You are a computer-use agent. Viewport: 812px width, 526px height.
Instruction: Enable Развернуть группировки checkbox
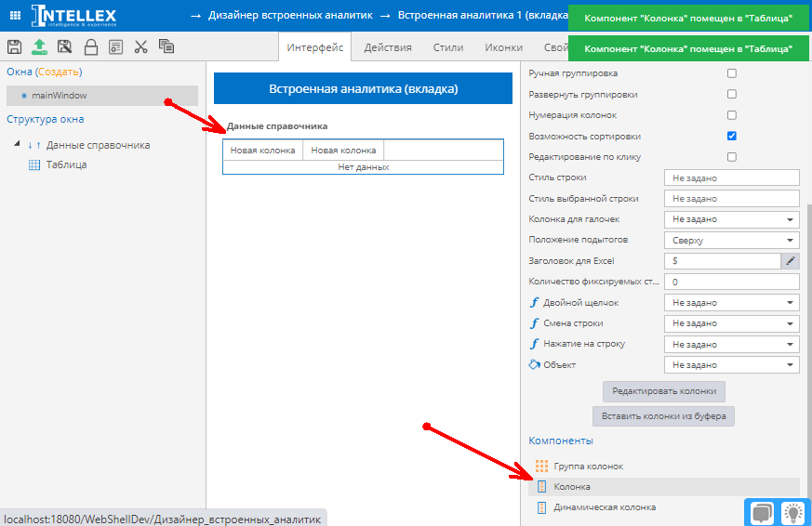point(732,94)
